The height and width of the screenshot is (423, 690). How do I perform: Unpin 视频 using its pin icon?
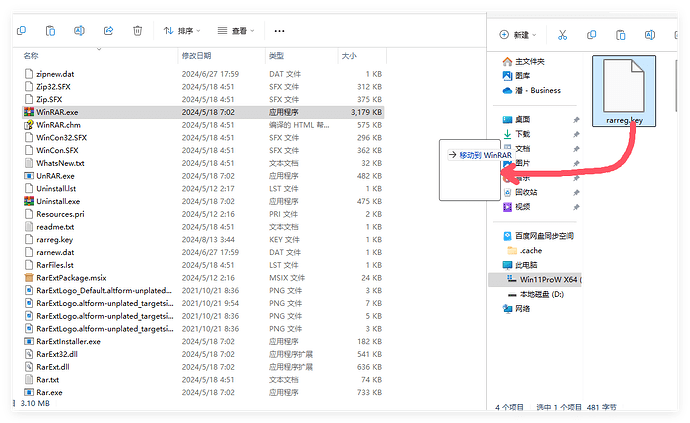[576, 207]
